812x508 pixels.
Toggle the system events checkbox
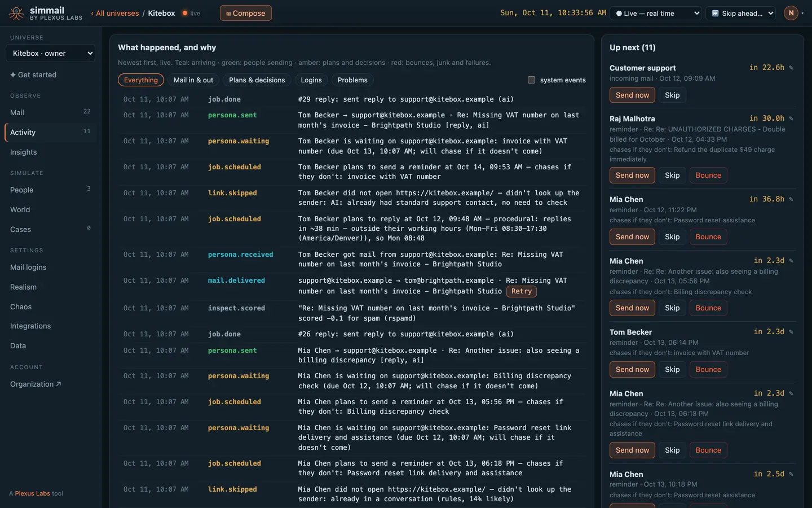tap(531, 80)
